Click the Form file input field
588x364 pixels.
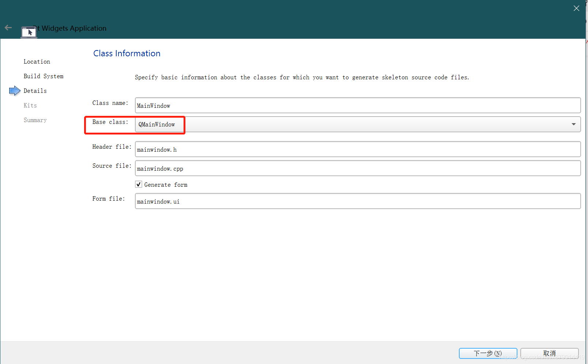click(x=358, y=201)
